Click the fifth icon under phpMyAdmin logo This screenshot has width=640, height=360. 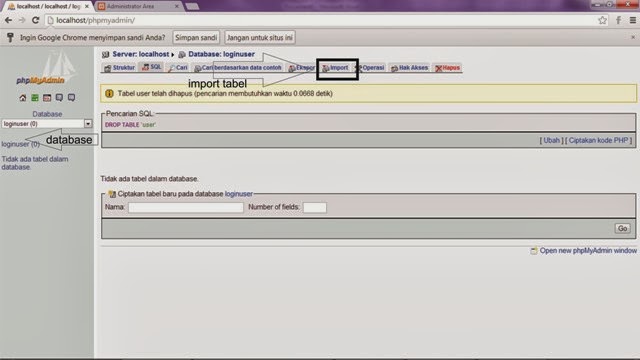71,98
